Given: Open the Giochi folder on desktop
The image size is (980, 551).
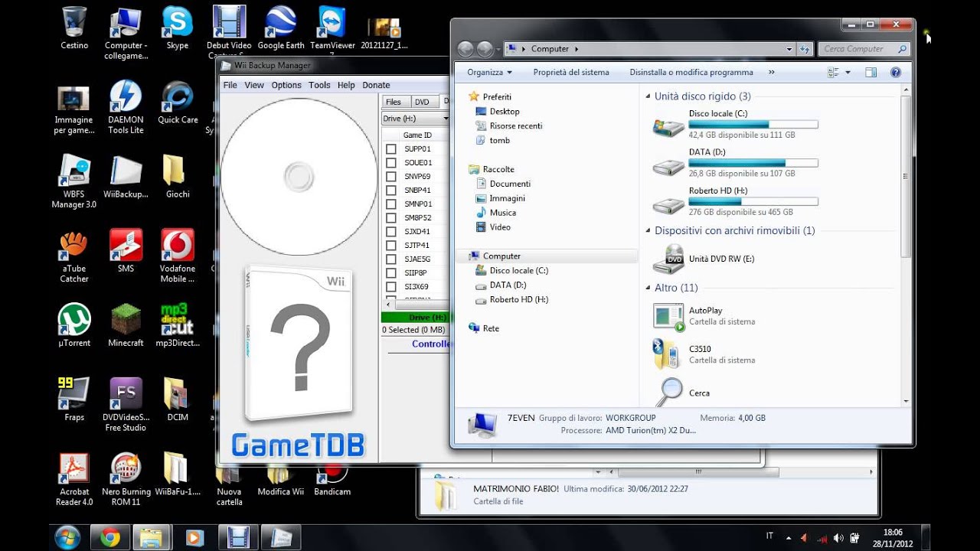Looking at the screenshot, I should (177, 177).
